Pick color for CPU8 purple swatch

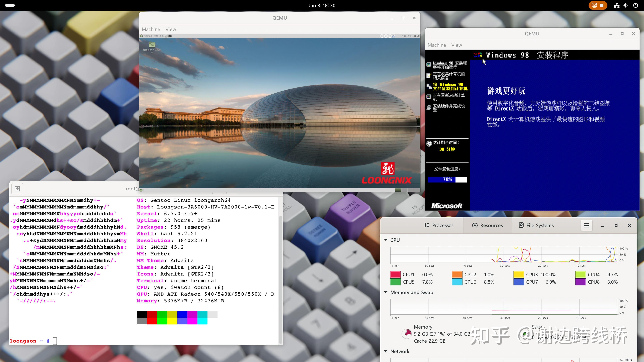click(x=581, y=282)
